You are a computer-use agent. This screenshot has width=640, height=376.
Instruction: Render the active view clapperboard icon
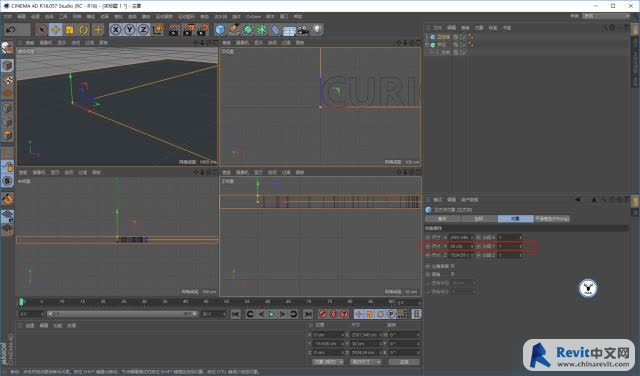coord(173,29)
